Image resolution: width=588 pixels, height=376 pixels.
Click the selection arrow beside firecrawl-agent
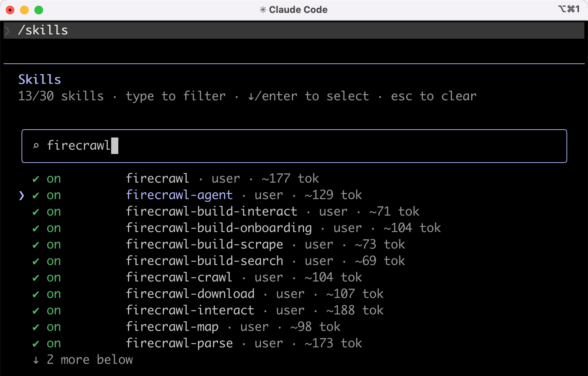point(22,195)
